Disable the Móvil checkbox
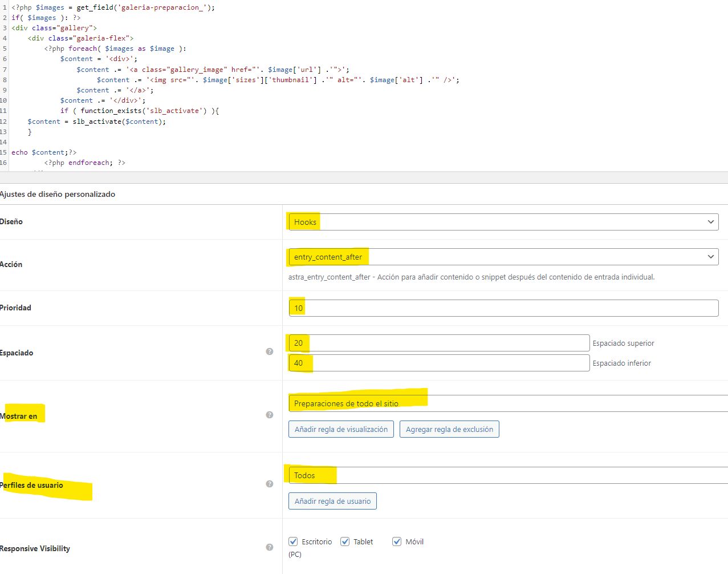 [x=397, y=541]
